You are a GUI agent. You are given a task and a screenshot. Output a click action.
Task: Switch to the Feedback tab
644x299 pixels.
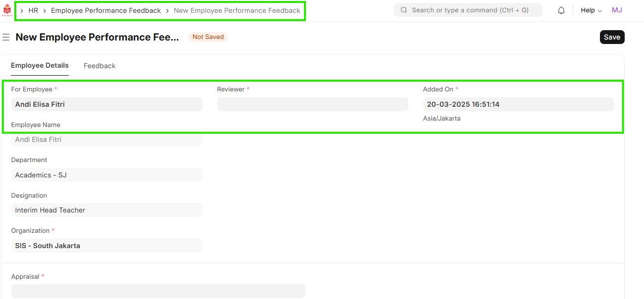99,66
